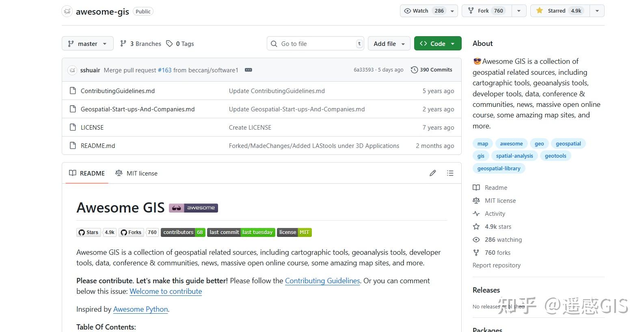Click the commit history clock icon
Viewport: 644px width, 332px height.
tap(414, 70)
